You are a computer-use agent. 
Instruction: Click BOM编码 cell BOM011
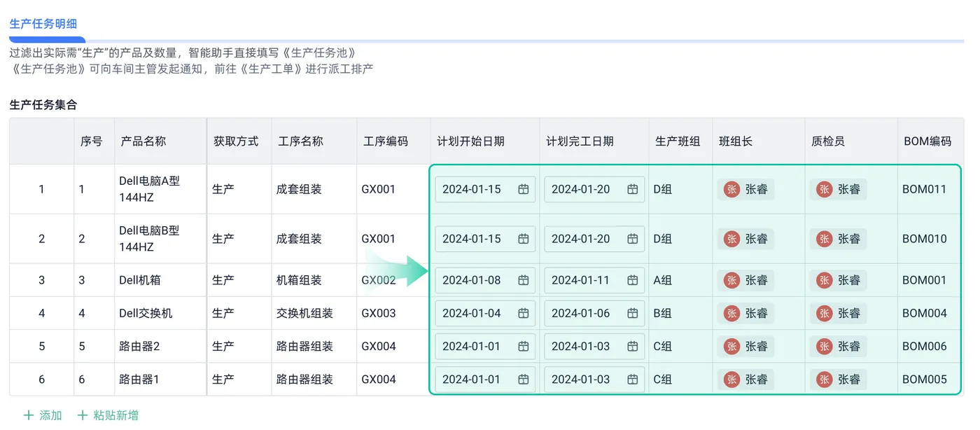point(924,189)
